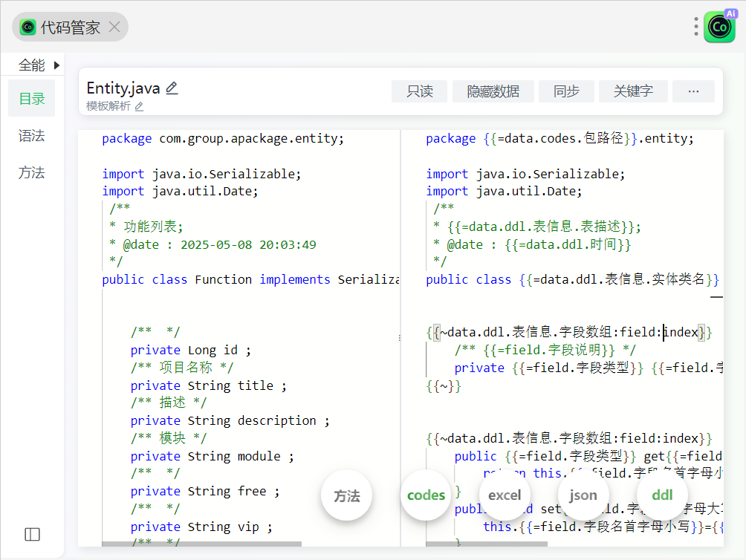
Task: Click the '{{~}}' loop end tag
Action: click(x=444, y=386)
